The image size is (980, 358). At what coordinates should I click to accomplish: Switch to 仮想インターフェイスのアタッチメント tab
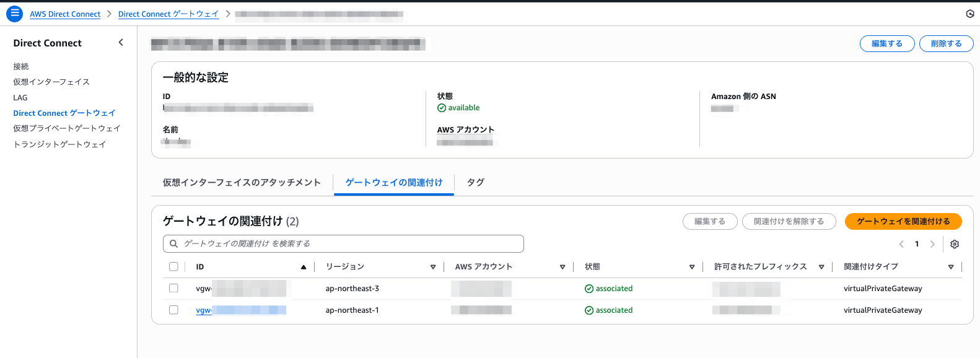242,183
